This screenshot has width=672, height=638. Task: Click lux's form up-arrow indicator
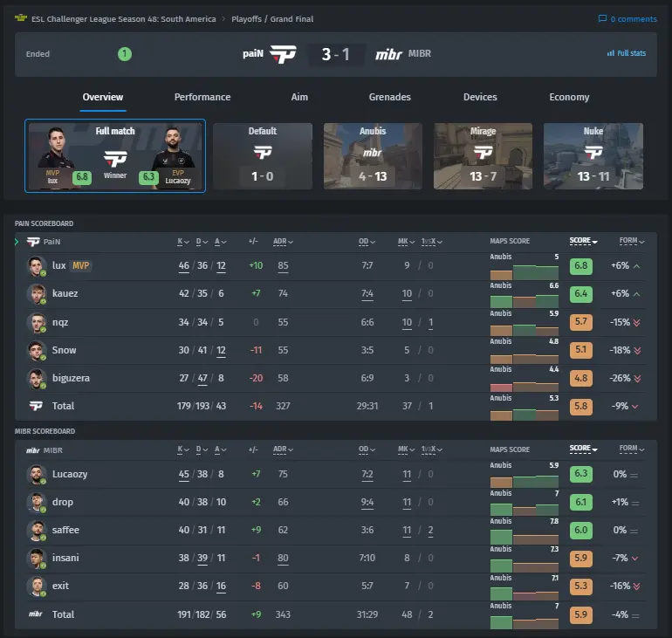point(637,266)
